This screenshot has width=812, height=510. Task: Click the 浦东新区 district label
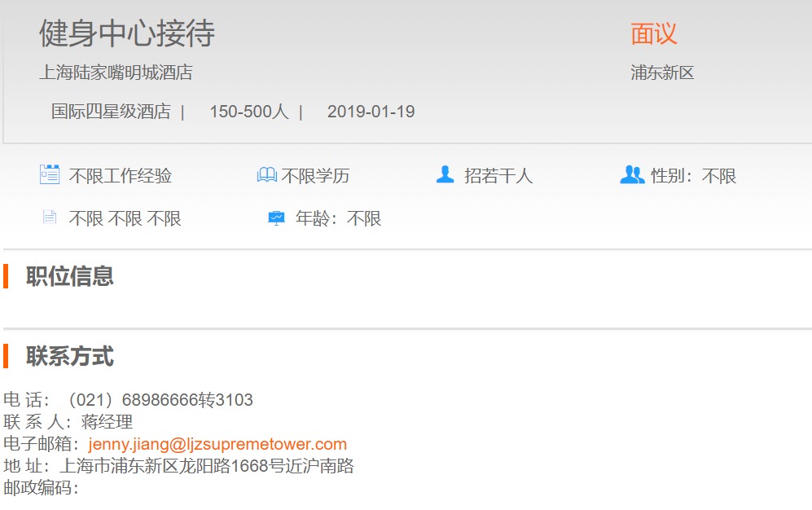pyautogui.click(x=662, y=73)
